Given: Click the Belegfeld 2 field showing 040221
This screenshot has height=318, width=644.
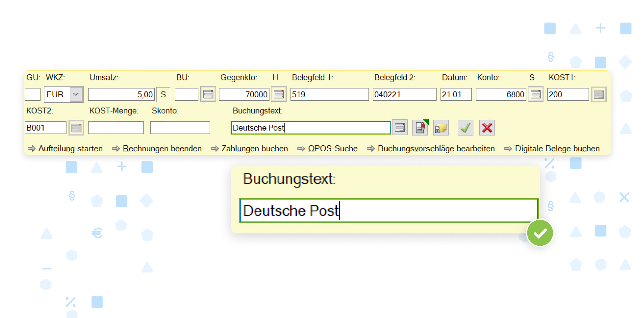Looking at the screenshot, I should point(405,94).
